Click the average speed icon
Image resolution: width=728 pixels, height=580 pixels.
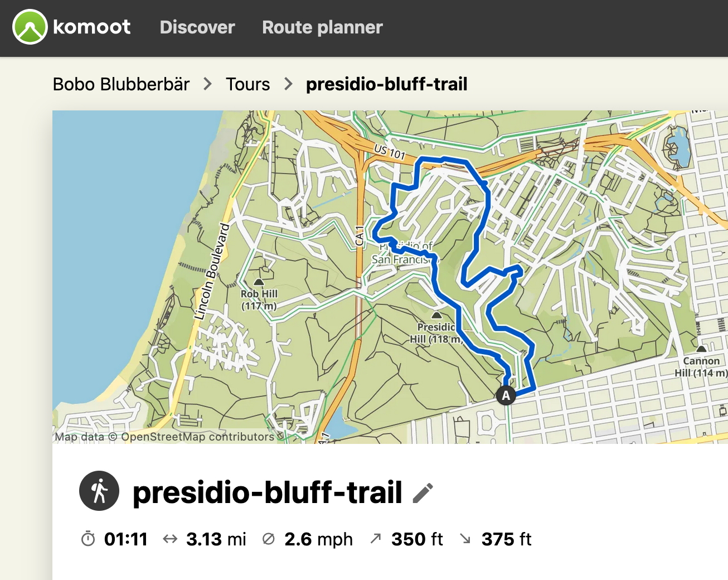coord(269,539)
